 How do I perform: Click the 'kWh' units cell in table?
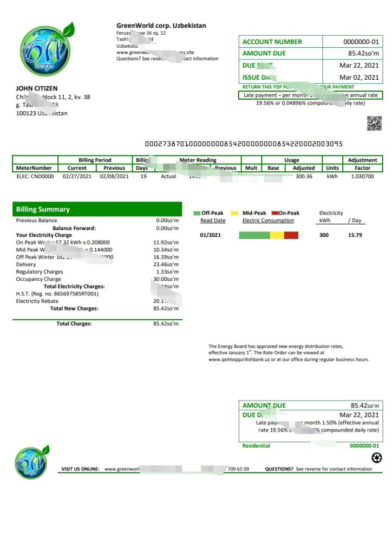332,176
